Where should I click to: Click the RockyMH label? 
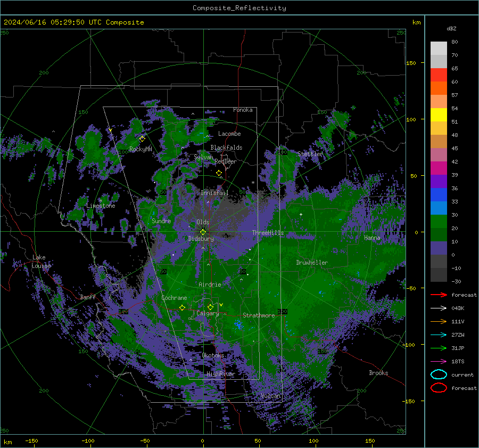pos(141,149)
